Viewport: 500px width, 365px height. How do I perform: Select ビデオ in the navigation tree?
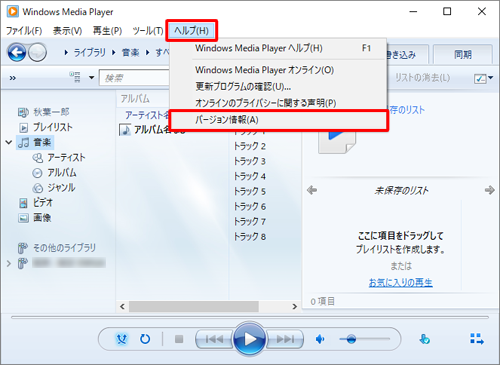[x=36, y=203]
